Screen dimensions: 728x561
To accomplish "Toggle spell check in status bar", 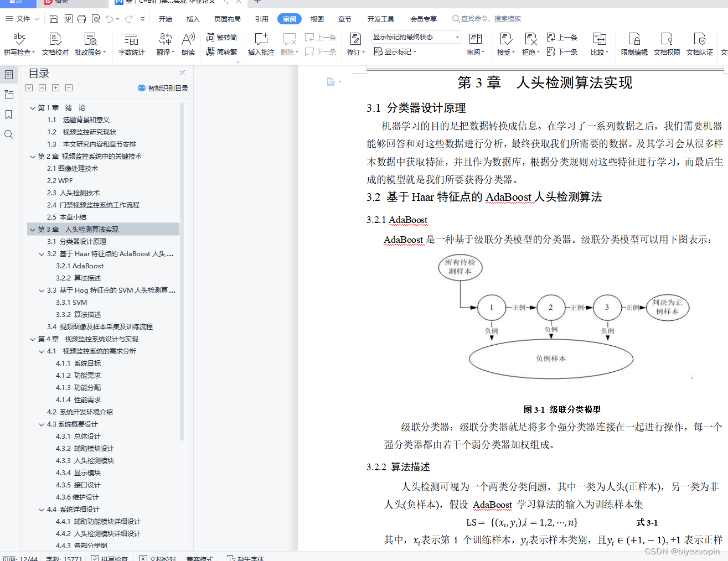I will click(x=110, y=558).
